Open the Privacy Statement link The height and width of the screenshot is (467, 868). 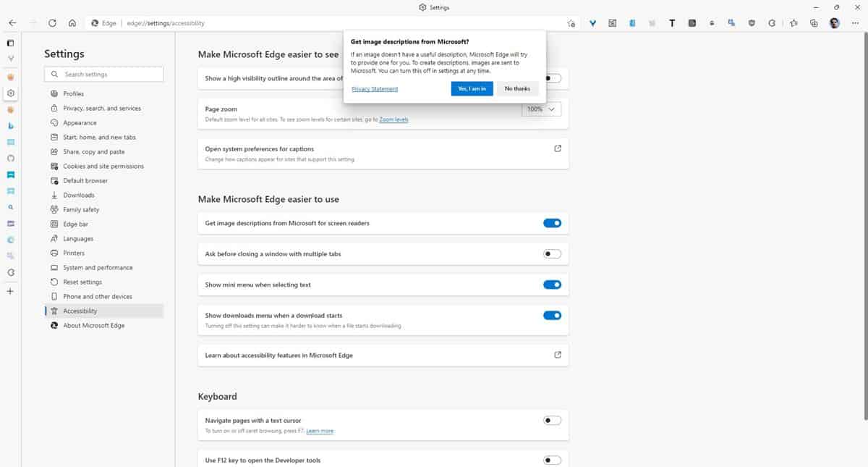[x=375, y=88]
